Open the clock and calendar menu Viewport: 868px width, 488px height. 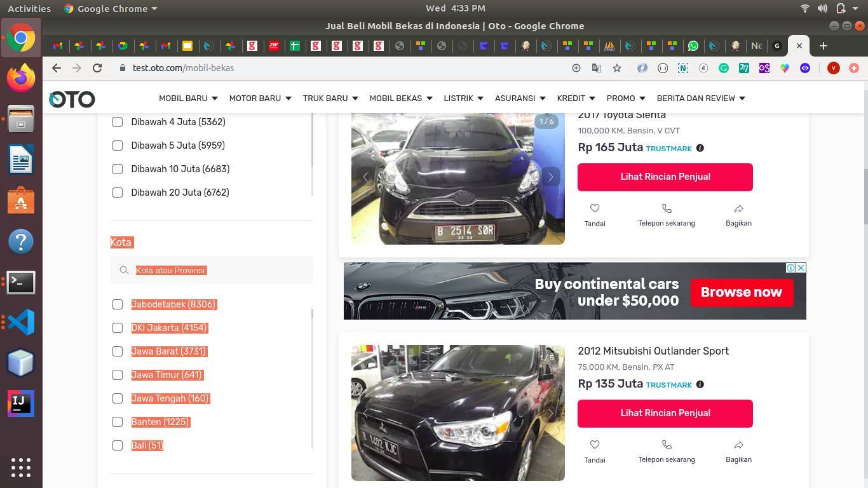coord(456,8)
